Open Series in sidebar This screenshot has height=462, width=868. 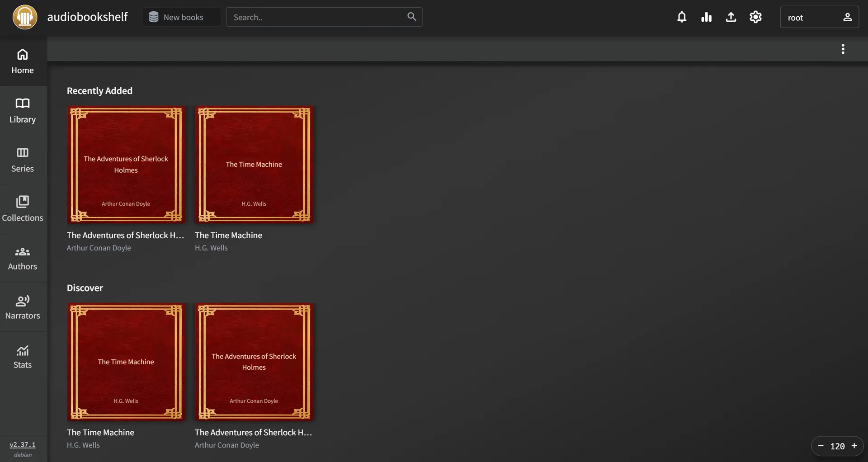point(23,160)
